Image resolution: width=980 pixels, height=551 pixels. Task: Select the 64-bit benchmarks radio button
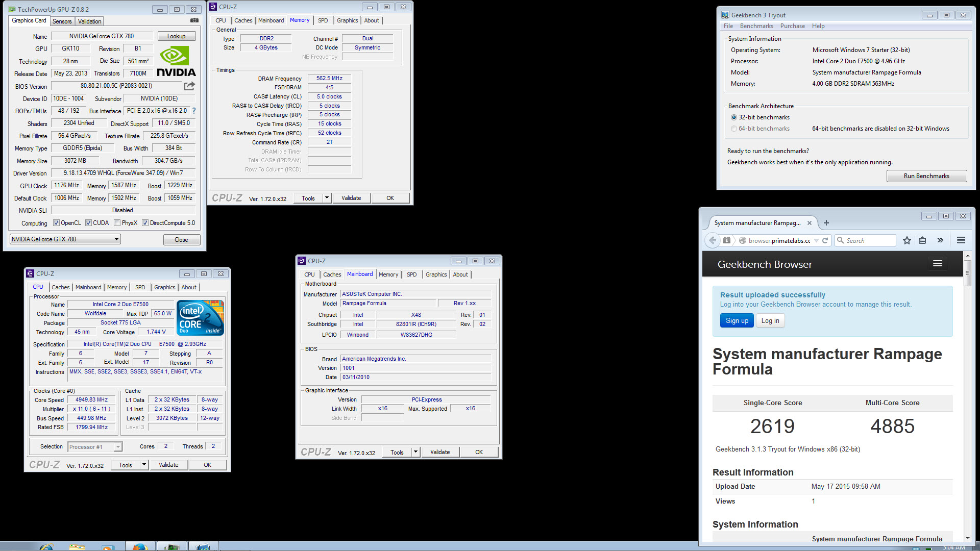coord(734,129)
